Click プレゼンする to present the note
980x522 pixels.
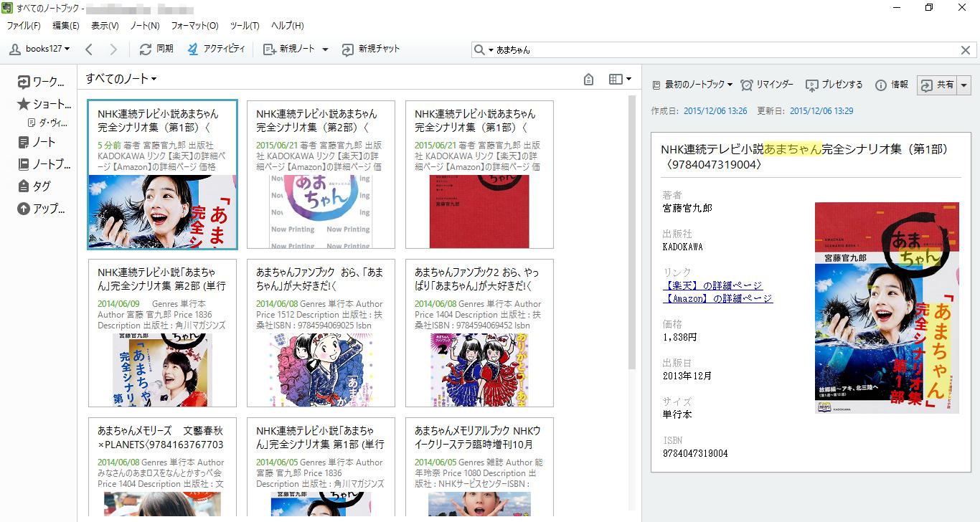point(834,85)
